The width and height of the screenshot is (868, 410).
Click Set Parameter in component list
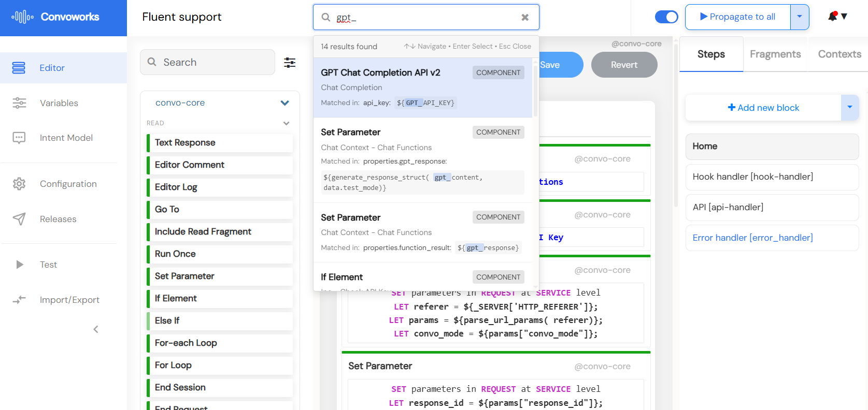[220, 276]
